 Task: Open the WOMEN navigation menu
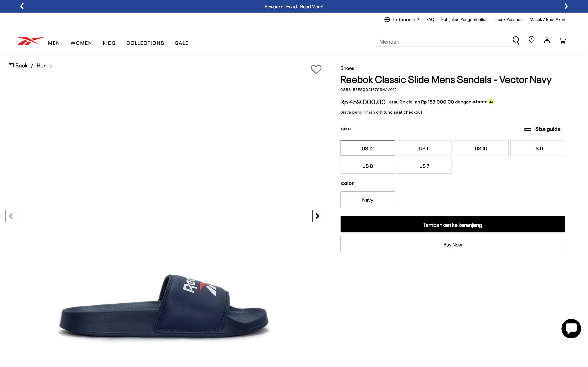coord(81,43)
